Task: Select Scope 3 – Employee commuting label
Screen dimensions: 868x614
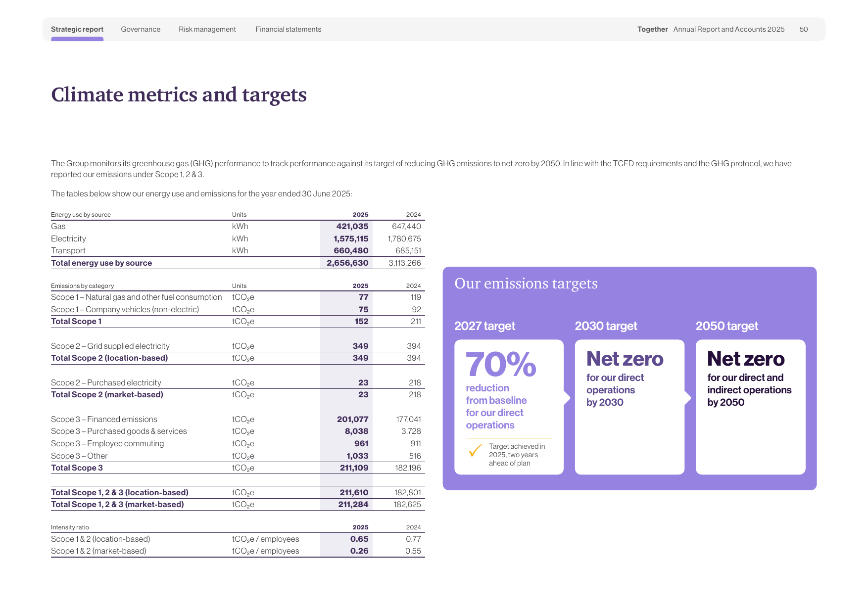Action: (x=107, y=444)
